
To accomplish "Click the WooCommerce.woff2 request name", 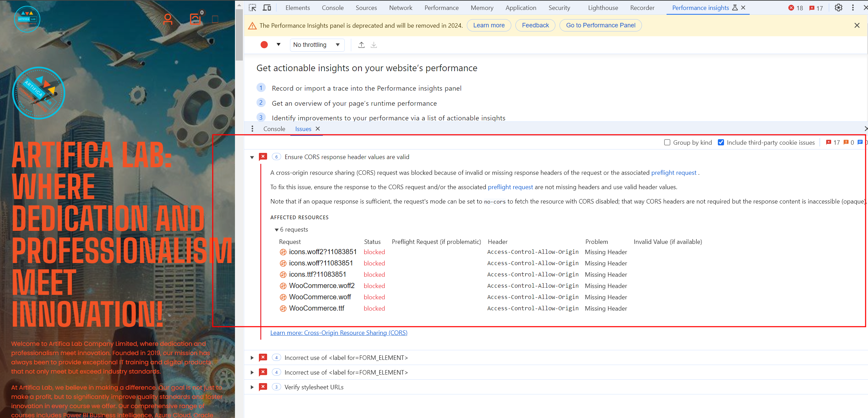I will tap(321, 286).
